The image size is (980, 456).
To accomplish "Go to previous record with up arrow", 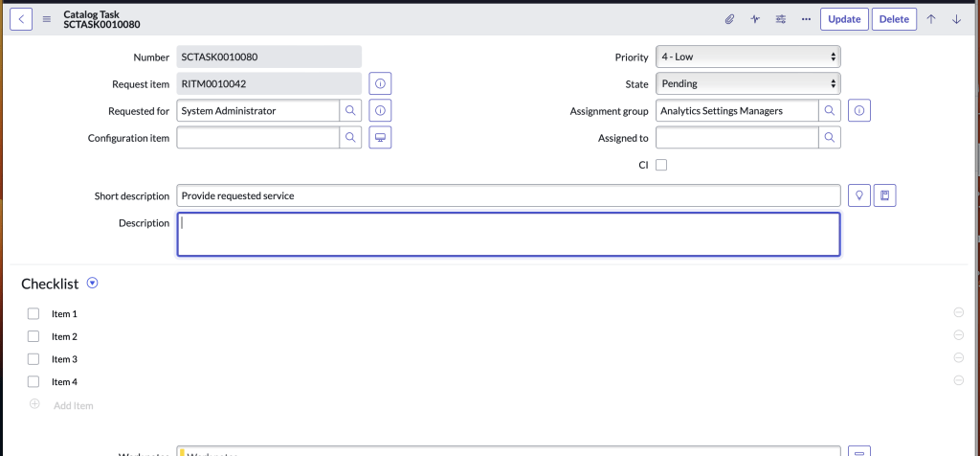I will click(931, 19).
